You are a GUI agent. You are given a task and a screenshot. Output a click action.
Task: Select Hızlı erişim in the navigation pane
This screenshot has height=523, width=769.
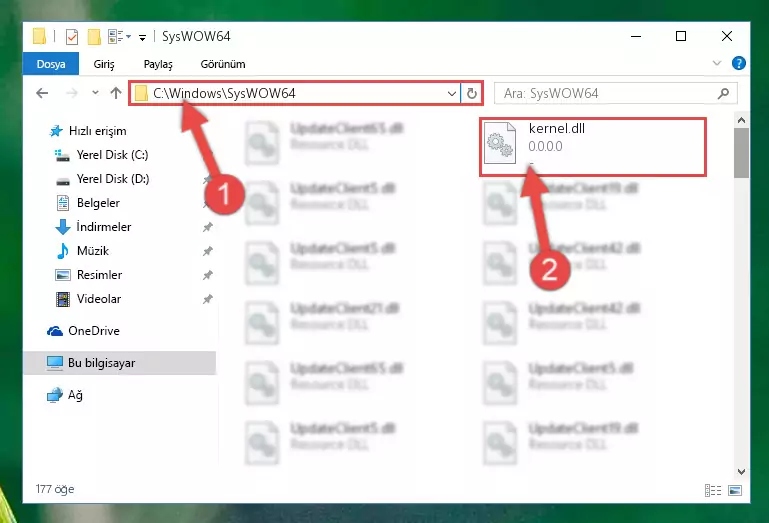(98, 131)
